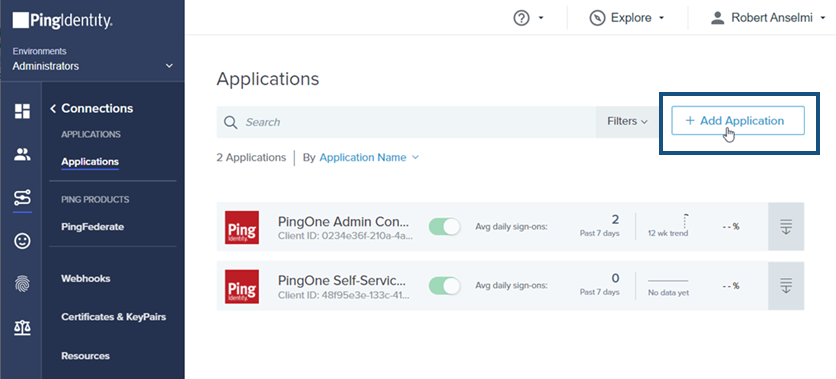
Task: Click the sign-on count 2 for Admin Console
Action: (x=615, y=219)
